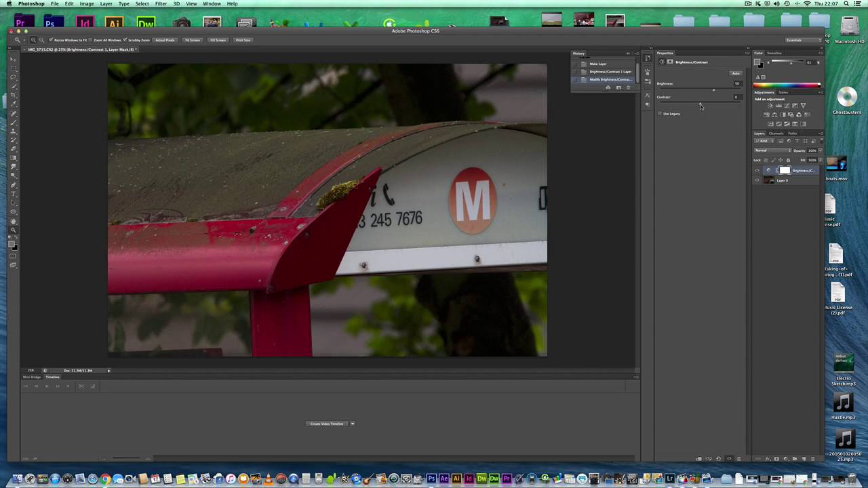
Task: Select the Lasso tool
Action: click(13, 77)
